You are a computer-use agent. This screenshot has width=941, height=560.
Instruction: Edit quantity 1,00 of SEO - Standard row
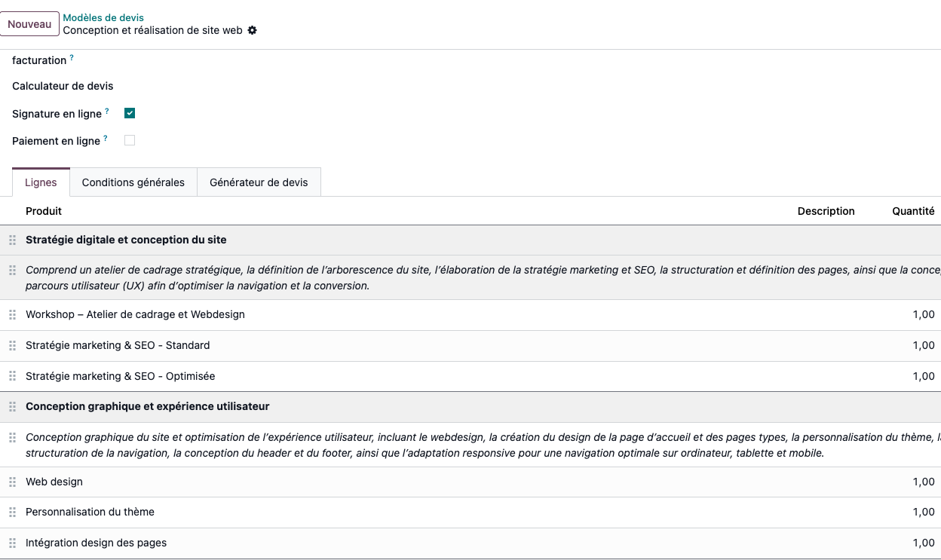point(924,345)
